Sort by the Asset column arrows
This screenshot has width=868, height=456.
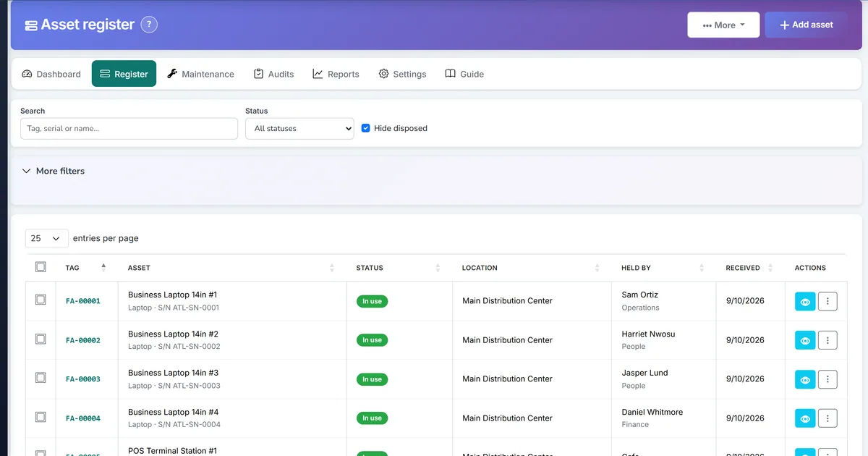(x=332, y=268)
